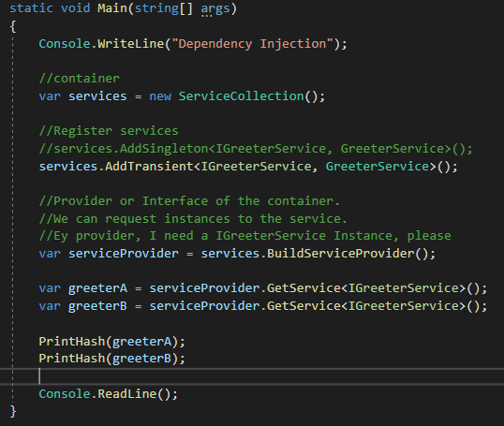Click the BuildServiceProvider method call
This screenshot has width=504, height=426.
tap(341, 254)
